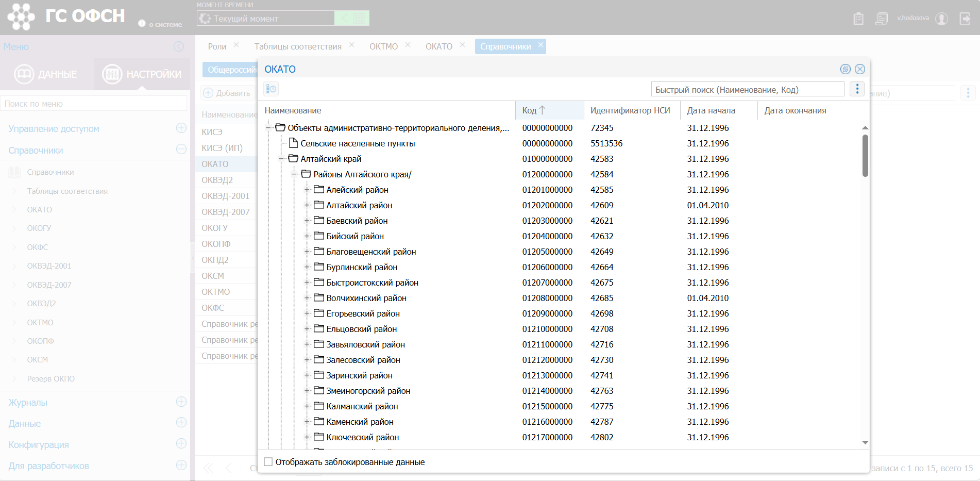Screen dimensions: 980x481
Task: Expand the Конфигурация menu group
Action: pos(181,443)
